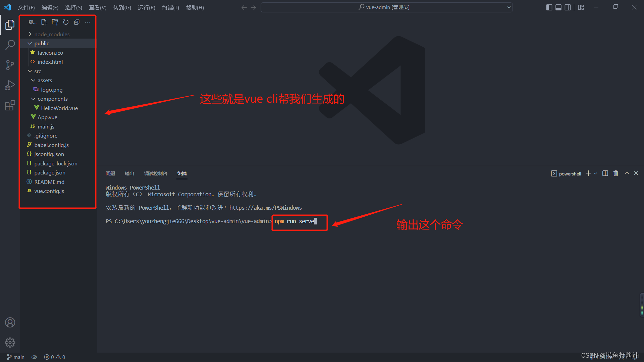Open the 查看(V) menu
This screenshot has width=644, height=362.
[x=98, y=7]
